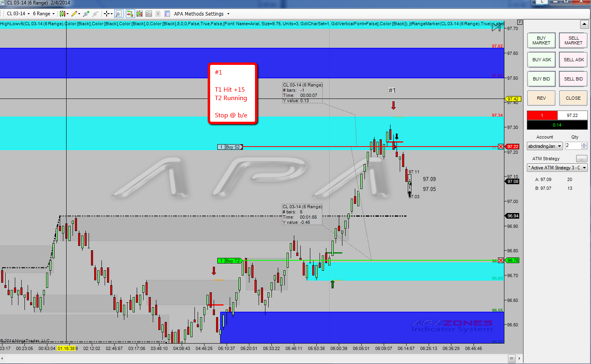Open the Indicators icon in toolbar
This screenshot has width=591, height=364.
(x=140, y=14)
